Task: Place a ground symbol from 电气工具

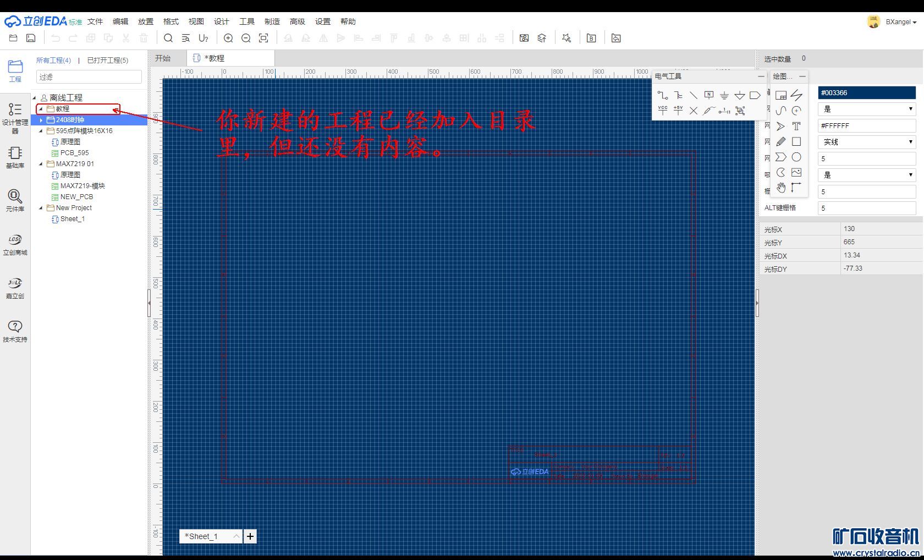Action: [724, 95]
